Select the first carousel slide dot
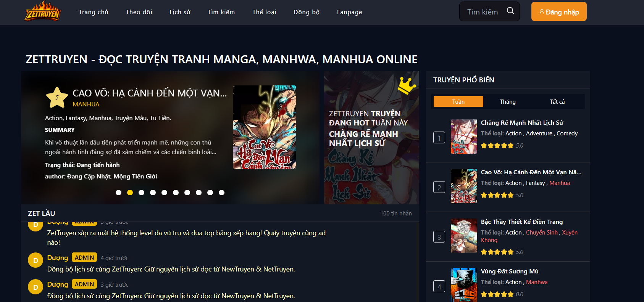Image resolution: width=644 pixels, height=302 pixels. [119, 193]
